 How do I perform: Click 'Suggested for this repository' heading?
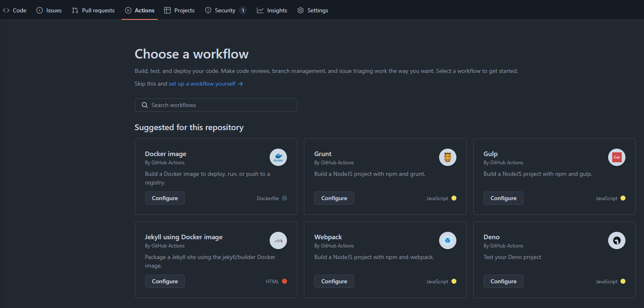tap(189, 128)
